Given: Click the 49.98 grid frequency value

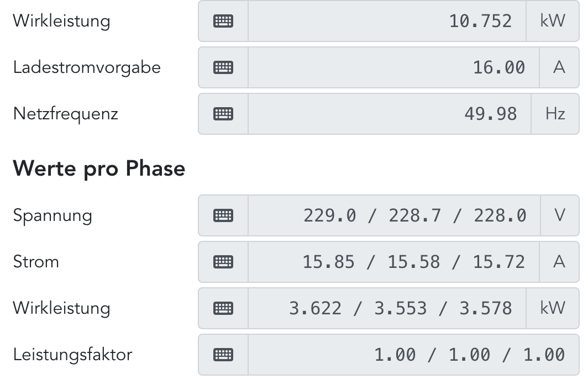Looking at the screenshot, I should click(390, 114).
